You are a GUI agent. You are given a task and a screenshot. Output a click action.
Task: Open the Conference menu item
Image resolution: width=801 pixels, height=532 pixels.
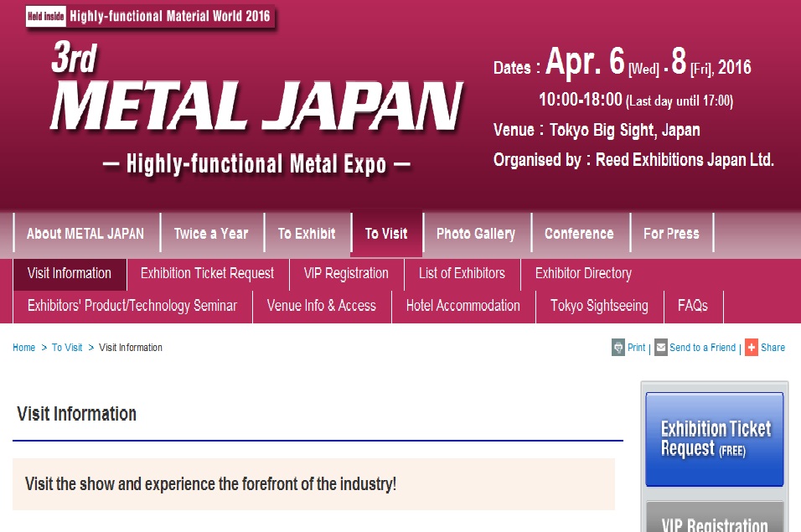(579, 234)
